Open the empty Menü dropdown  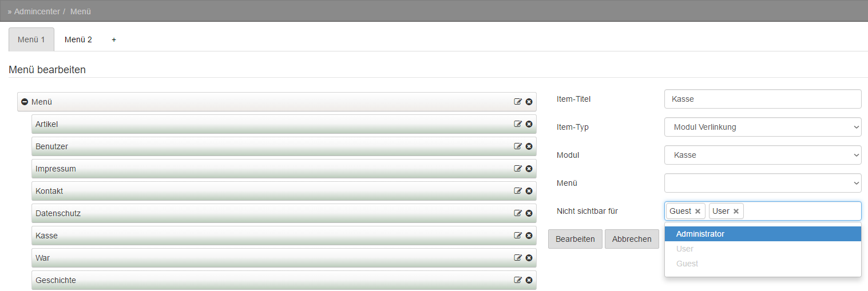click(x=763, y=183)
